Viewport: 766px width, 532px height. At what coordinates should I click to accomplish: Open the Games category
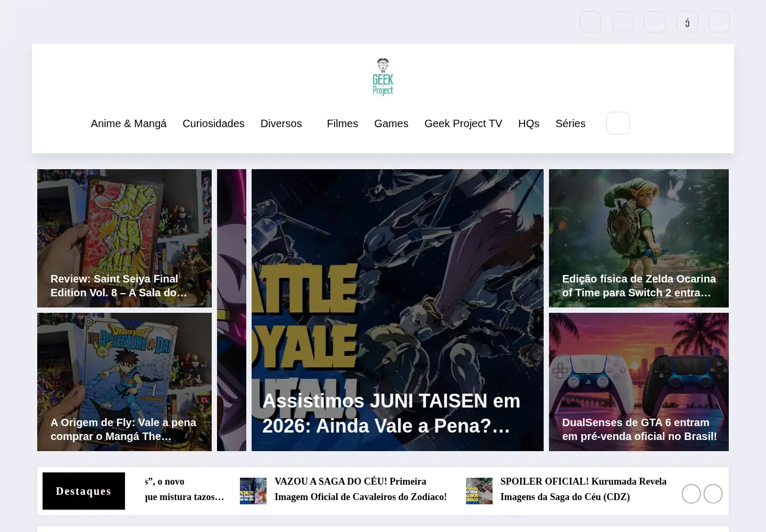point(392,123)
